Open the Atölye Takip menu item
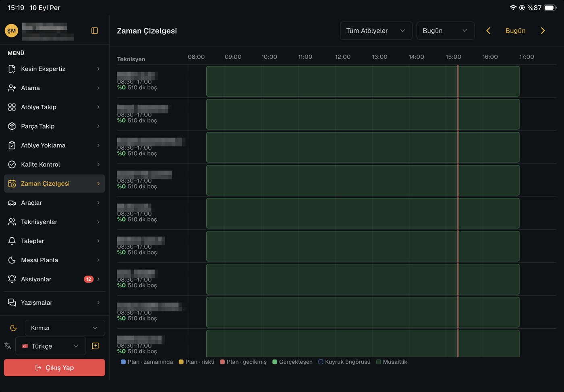 click(x=54, y=107)
